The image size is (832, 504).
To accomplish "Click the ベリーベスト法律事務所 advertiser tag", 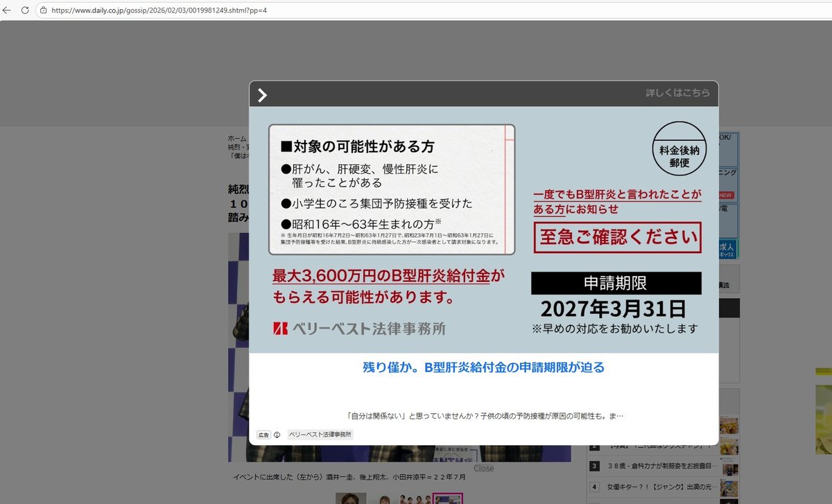I will tap(320, 435).
